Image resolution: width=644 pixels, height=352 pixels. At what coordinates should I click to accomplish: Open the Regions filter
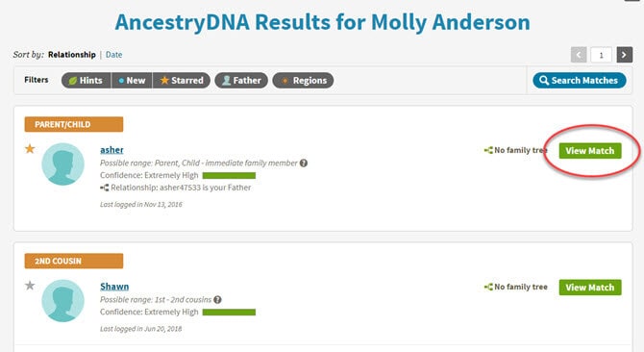coord(303,81)
